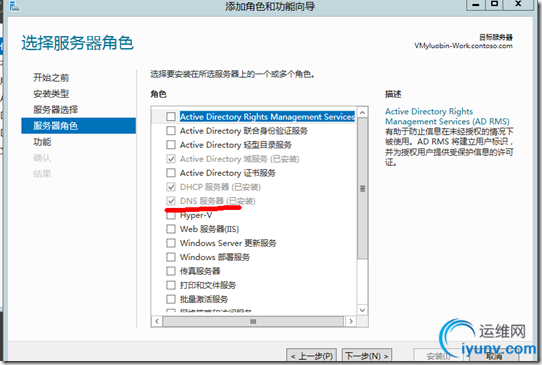Click Active Directory 域服务 (已安装) checkbox

point(171,159)
